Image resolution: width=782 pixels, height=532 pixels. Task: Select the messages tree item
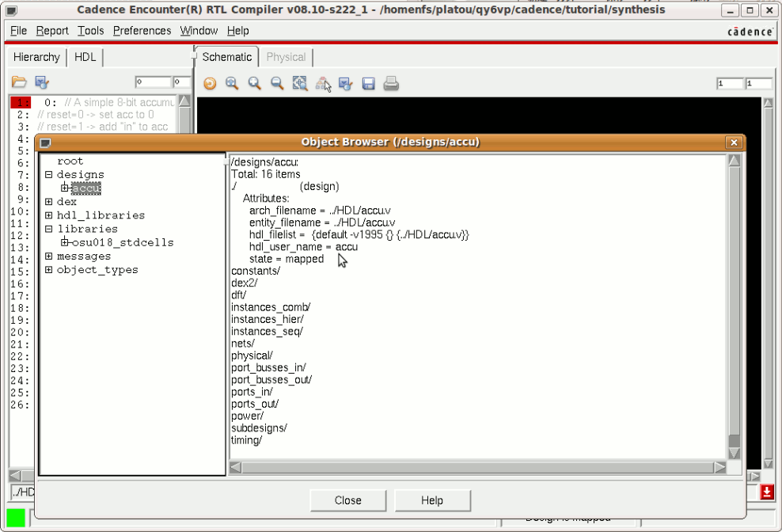pos(84,256)
